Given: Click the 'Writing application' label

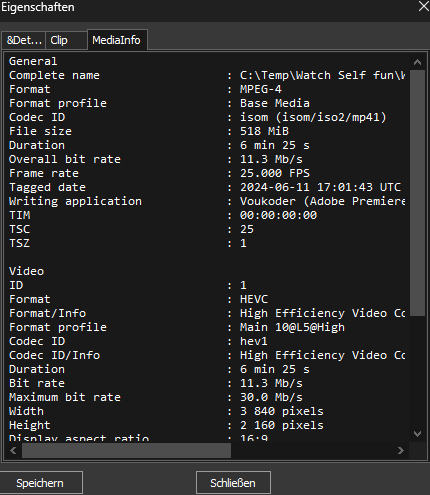Looking at the screenshot, I should coord(75,201).
